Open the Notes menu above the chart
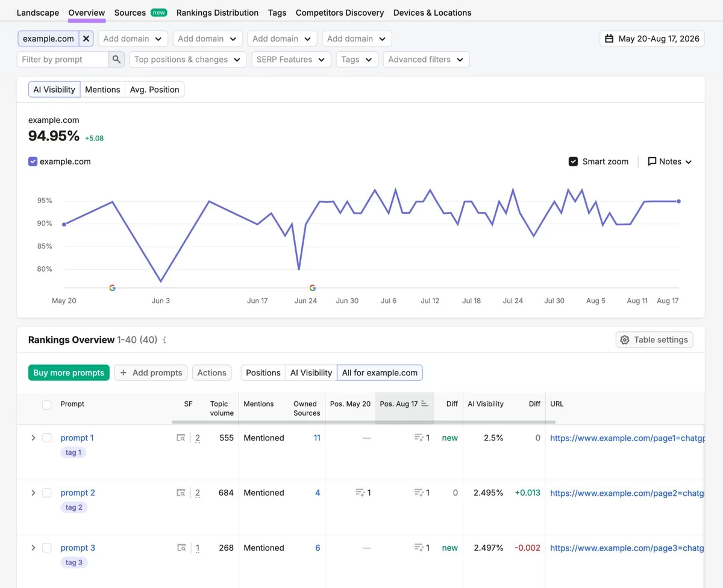 tap(669, 161)
